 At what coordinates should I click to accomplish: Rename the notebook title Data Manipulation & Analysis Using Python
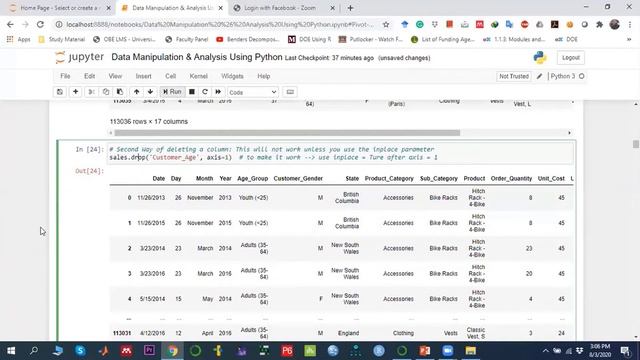click(x=197, y=57)
